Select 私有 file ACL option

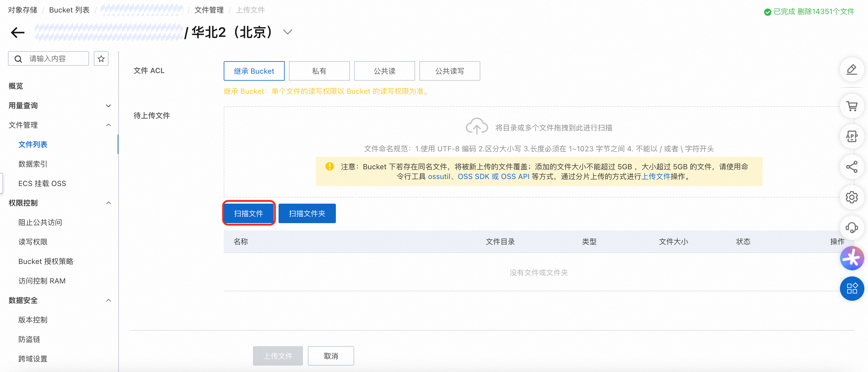click(x=319, y=71)
